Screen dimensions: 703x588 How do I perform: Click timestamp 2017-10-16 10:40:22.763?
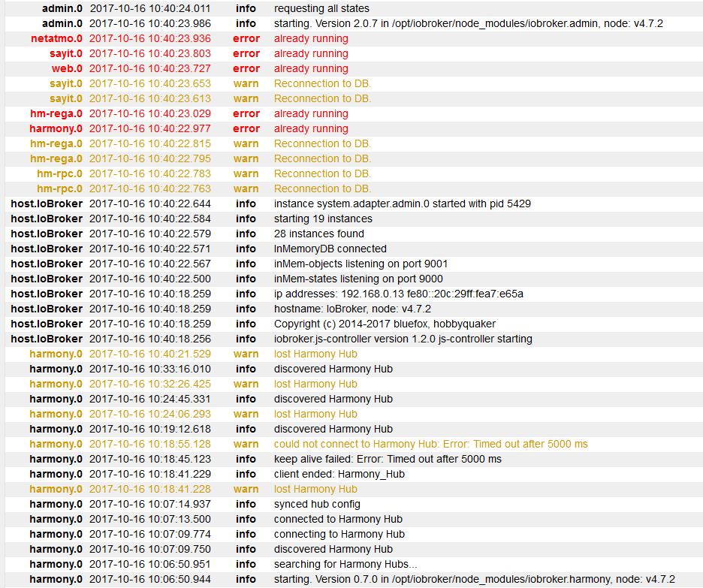click(149, 188)
